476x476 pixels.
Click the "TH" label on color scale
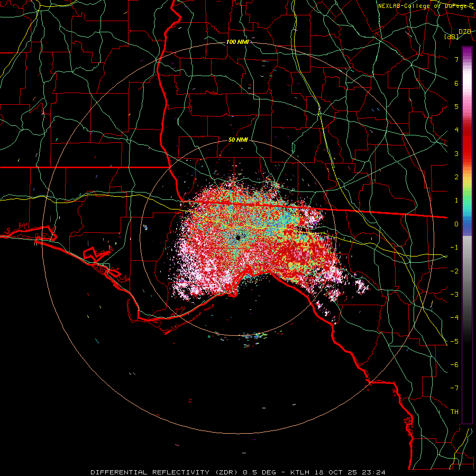click(x=454, y=412)
